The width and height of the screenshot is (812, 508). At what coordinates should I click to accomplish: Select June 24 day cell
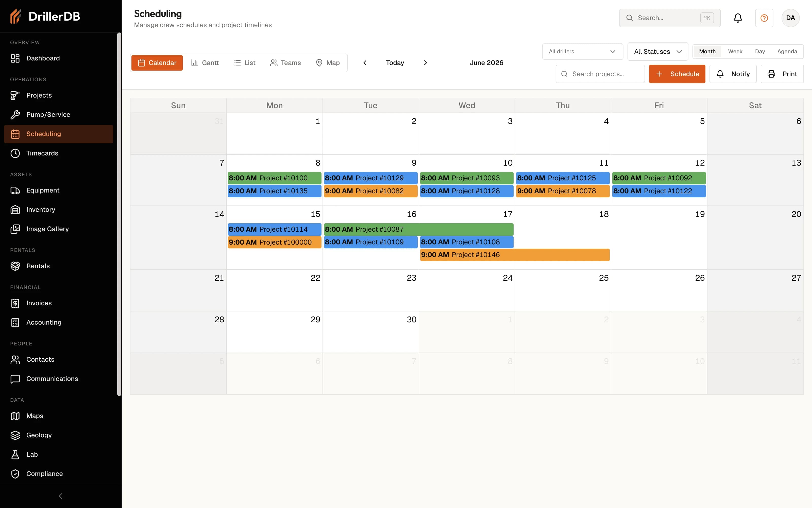pyautogui.click(x=467, y=290)
